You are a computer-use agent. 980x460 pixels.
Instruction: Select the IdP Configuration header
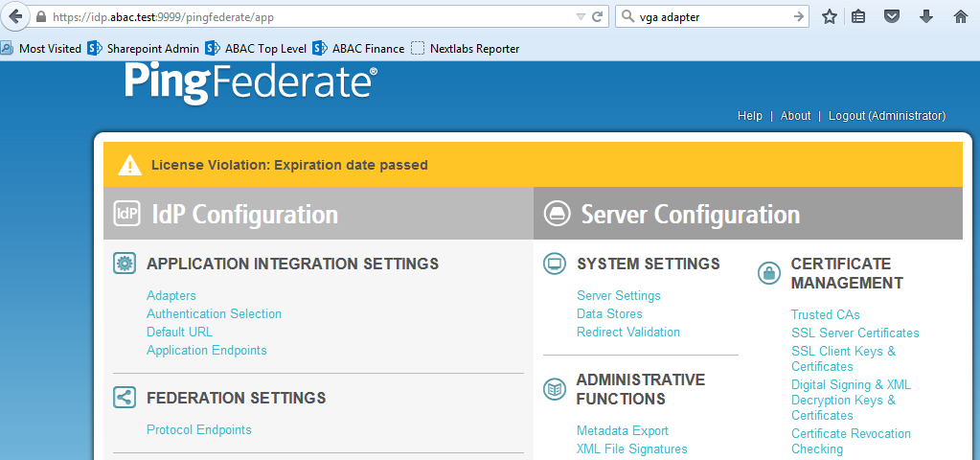pos(244,214)
